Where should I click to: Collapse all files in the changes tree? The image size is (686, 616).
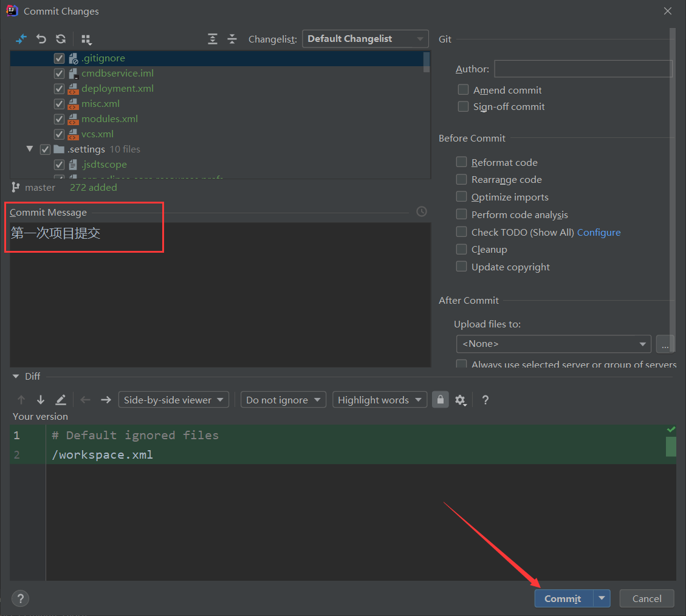tap(232, 38)
